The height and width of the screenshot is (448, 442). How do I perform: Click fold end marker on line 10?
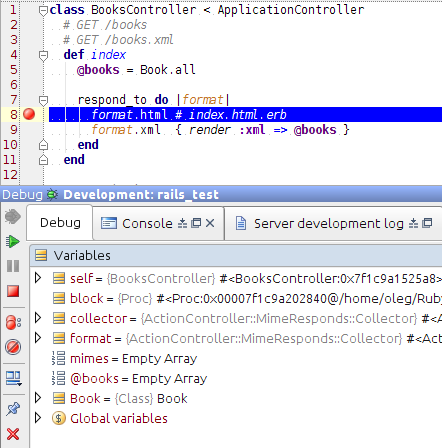pos(43,145)
